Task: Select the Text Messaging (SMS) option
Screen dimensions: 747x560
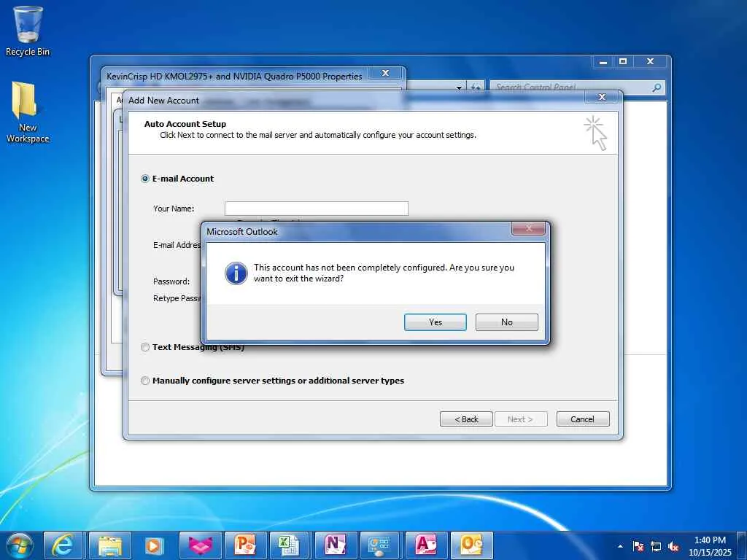Action: pyautogui.click(x=145, y=347)
